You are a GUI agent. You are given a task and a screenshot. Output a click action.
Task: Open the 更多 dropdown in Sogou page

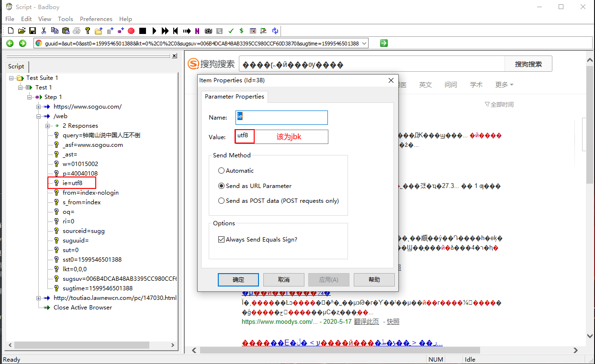(x=504, y=85)
